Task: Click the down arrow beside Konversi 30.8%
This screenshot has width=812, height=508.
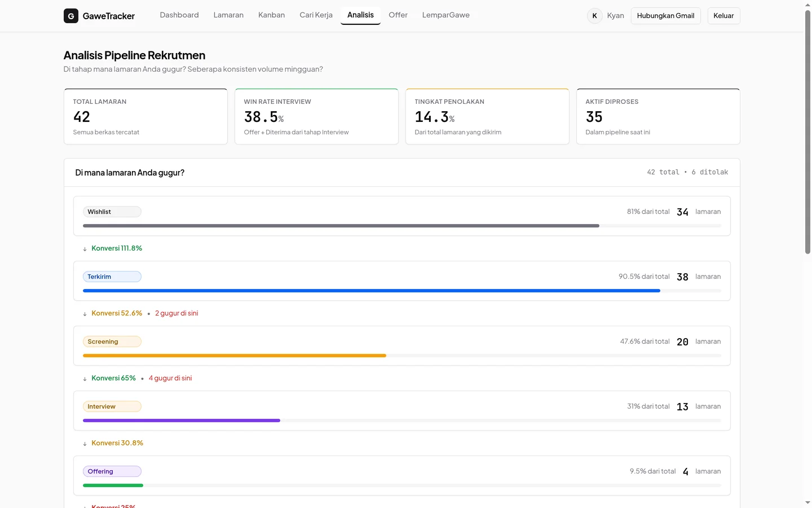Action: click(85, 444)
